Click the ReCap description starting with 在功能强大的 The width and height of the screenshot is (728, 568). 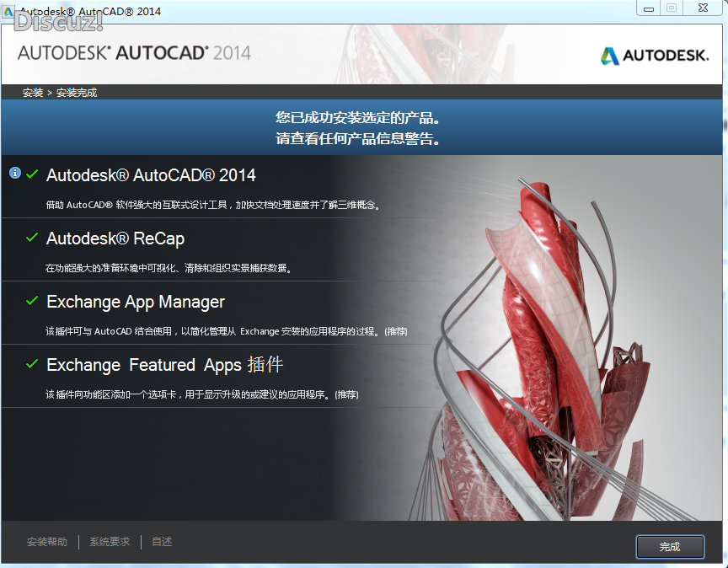click(169, 268)
